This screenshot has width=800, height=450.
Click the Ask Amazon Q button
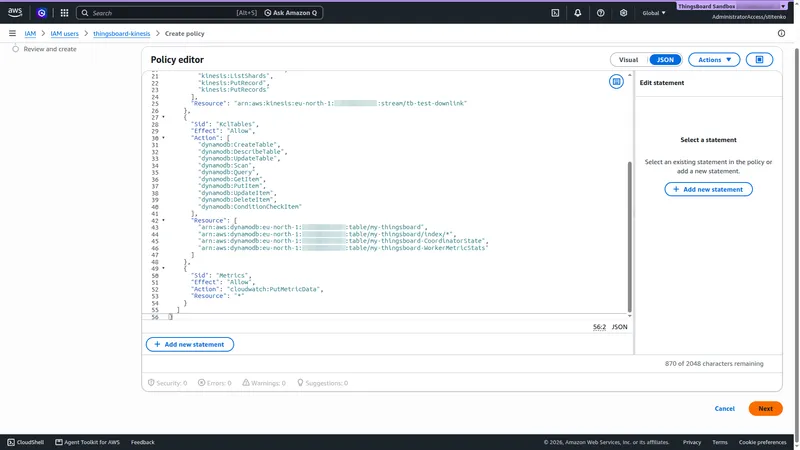pos(290,13)
